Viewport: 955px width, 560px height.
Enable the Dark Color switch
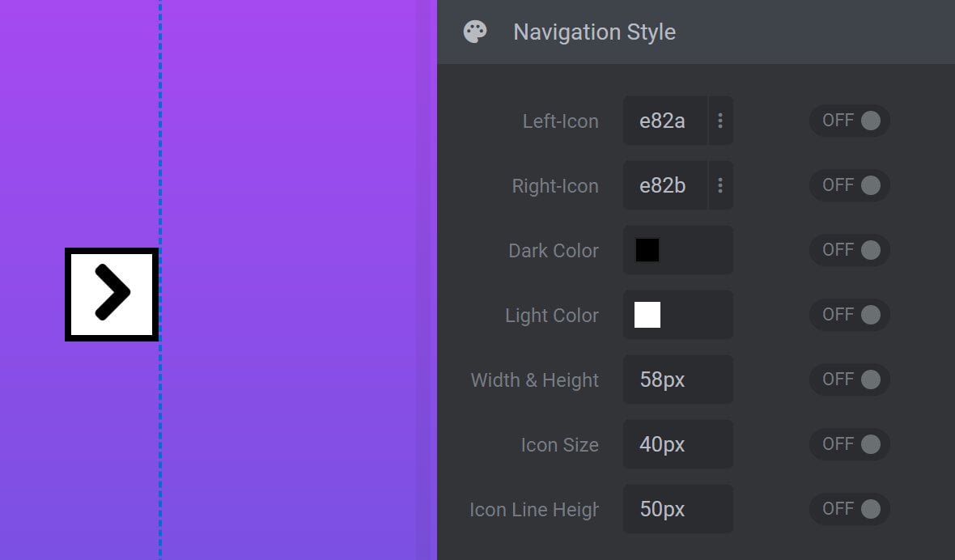[850, 249]
